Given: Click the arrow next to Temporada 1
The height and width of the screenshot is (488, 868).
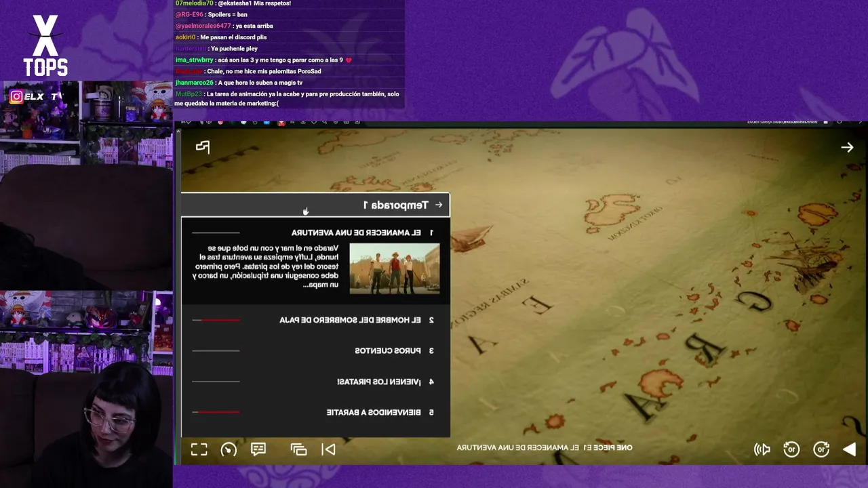Looking at the screenshot, I should pos(439,205).
